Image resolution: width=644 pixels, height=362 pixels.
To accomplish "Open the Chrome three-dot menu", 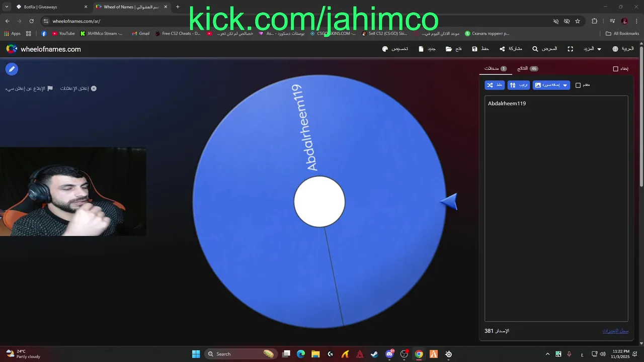I will point(637,21).
